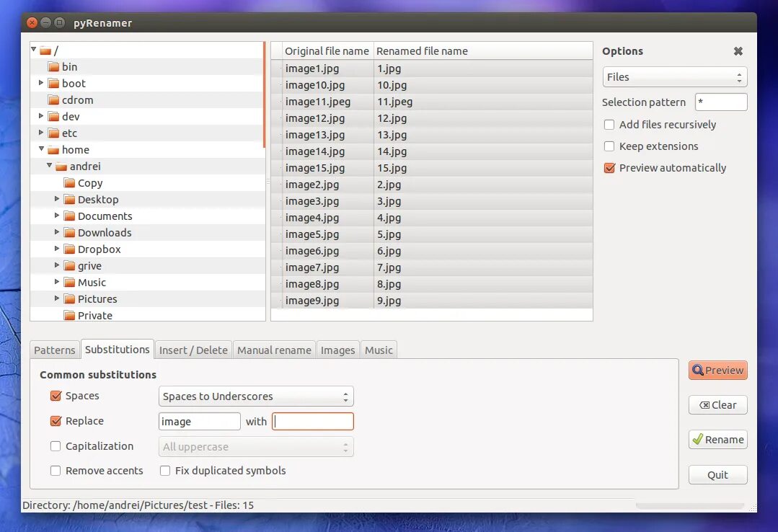Image resolution: width=778 pixels, height=532 pixels.
Task: Open the Files type dropdown
Action: [675, 77]
